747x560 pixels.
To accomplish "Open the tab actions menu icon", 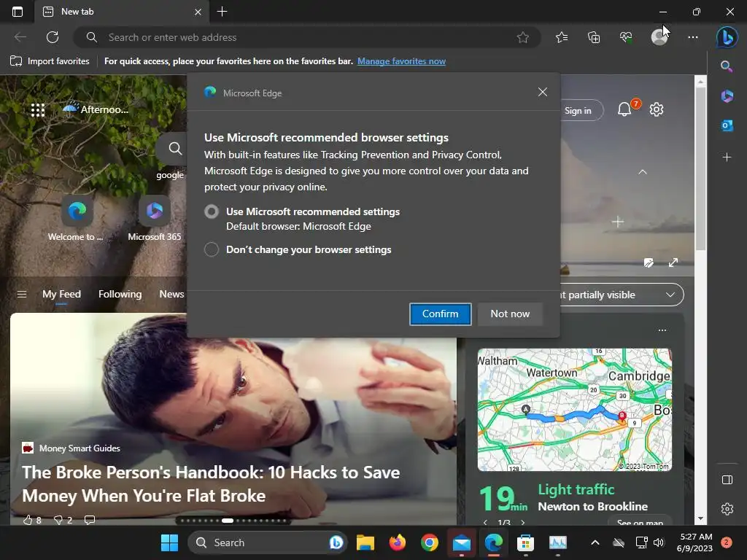I will (18, 12).
